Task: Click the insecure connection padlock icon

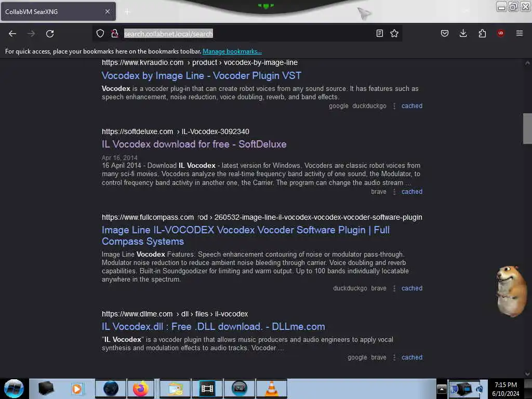Action: coord(115,33)
